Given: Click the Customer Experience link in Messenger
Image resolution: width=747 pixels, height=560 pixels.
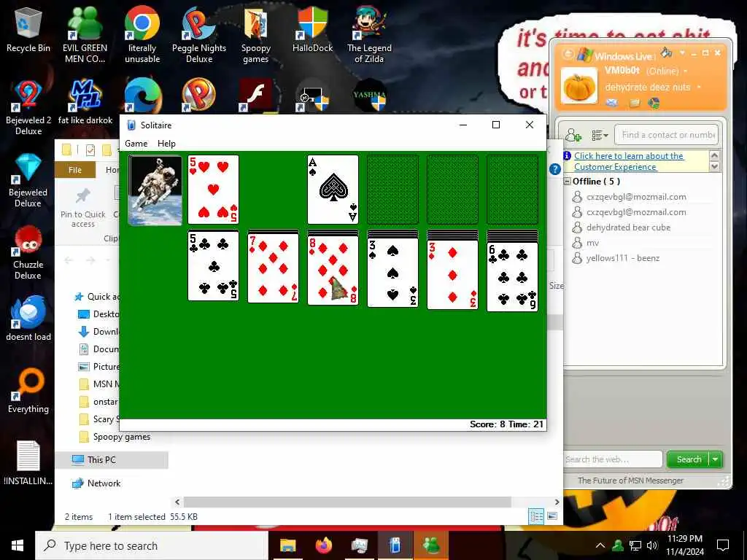Looking at the screenshot, I should click(x=629, y=161).
